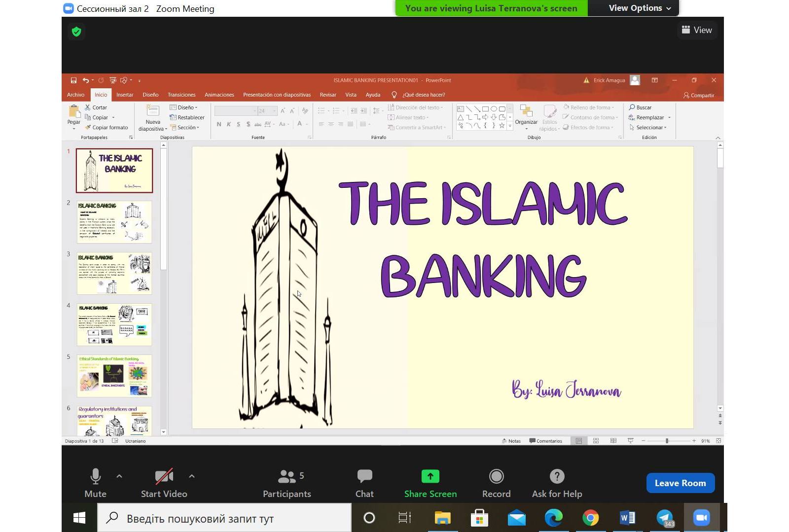The image size is (789, 532).
Task: Open the Transiciones ribbon tab
Action: 181,95
